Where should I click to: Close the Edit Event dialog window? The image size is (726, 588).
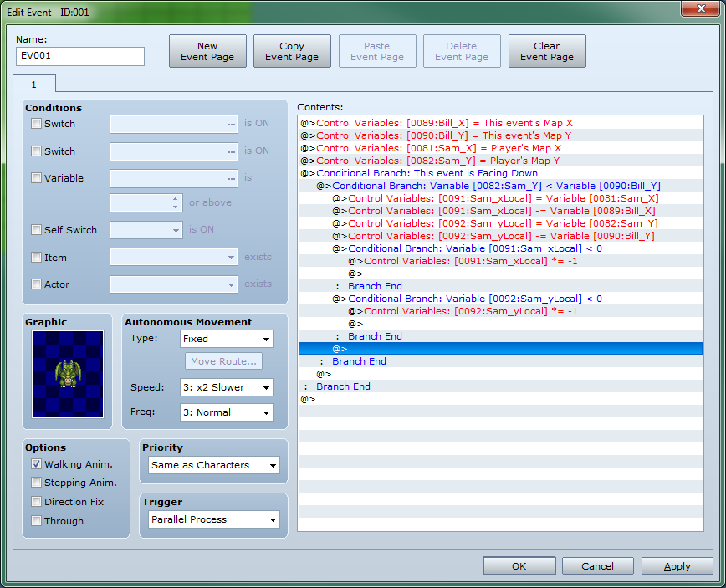coord(698,9)
